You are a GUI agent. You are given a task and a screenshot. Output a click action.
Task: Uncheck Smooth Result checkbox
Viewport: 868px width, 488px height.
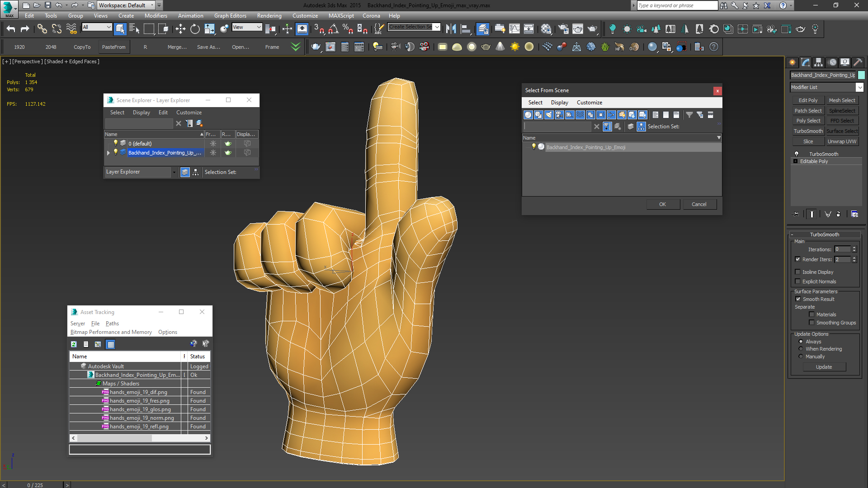pyautogui.click(x=798, y=299)
